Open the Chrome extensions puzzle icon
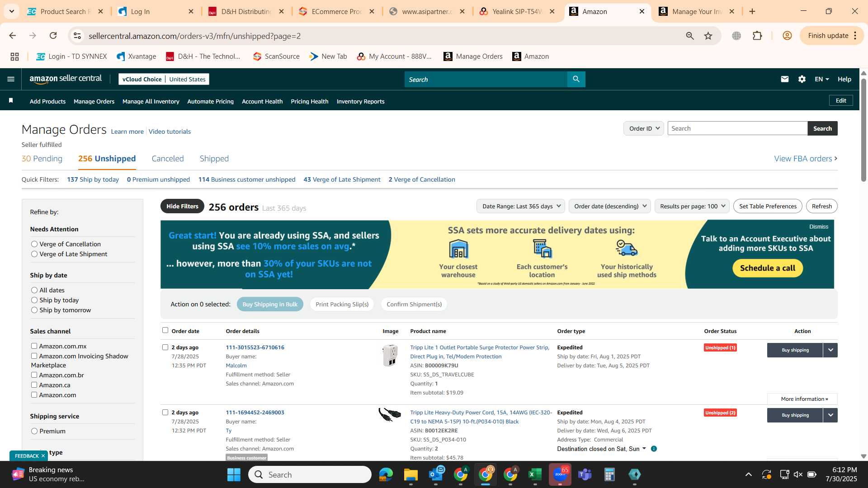868x488 pixels. tap(757, 36)
